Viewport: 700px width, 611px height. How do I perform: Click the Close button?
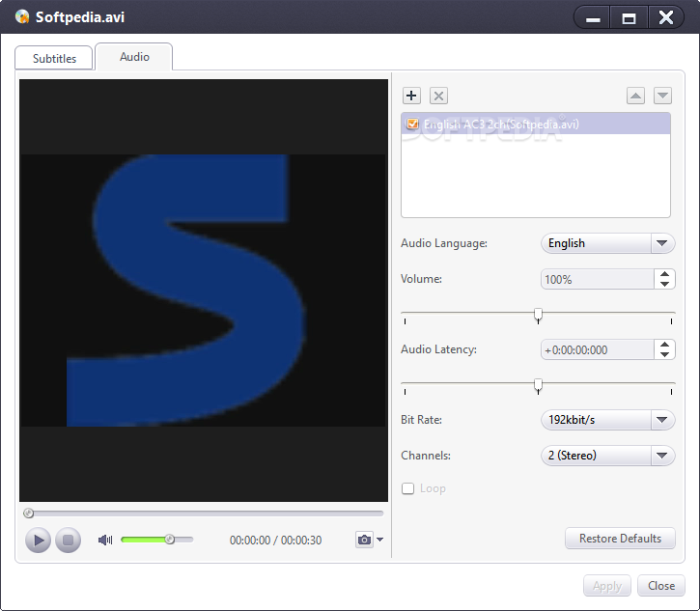pyautogui.click(x=661, y=586)
